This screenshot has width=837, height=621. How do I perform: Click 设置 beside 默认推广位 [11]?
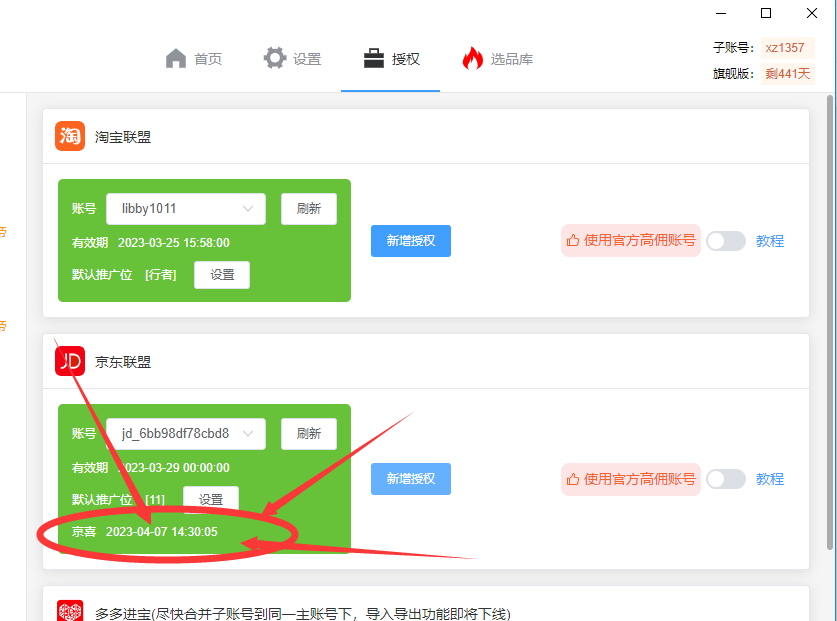[211, 499]
